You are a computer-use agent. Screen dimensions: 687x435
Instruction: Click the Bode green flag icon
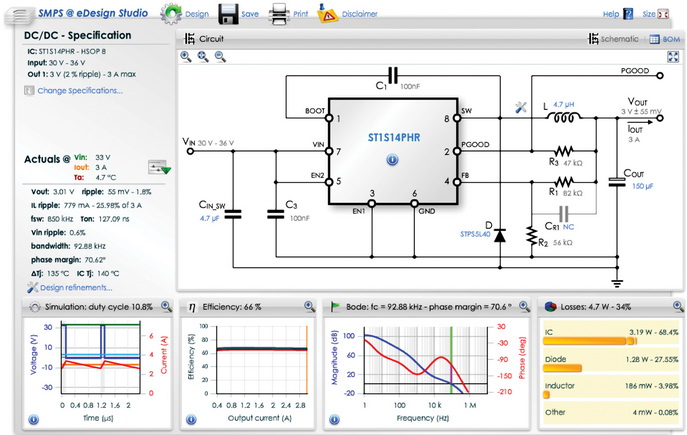tap(335, 307)
